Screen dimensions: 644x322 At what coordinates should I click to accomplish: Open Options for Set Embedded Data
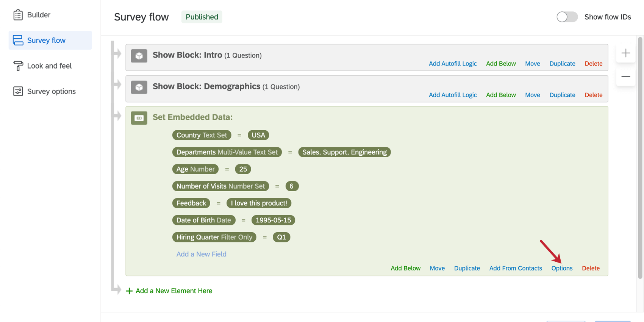[562, 268]
